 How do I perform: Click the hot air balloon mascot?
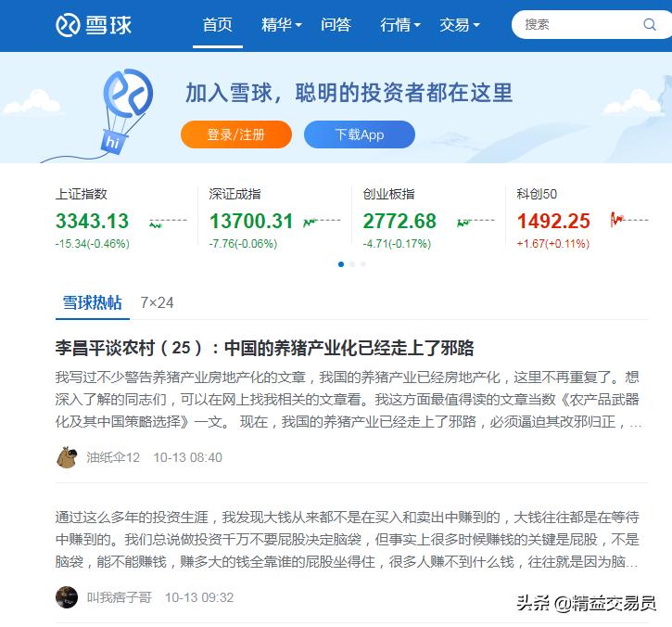click(127, 110)
